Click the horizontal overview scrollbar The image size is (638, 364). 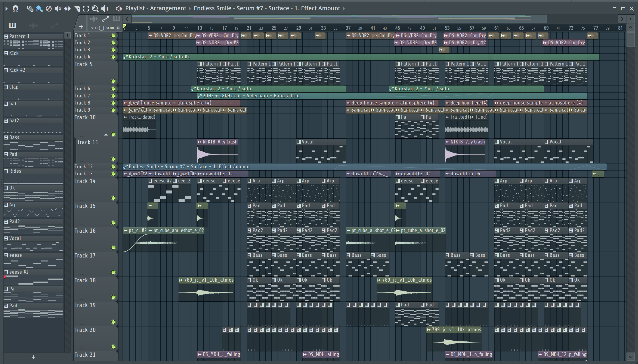point(339,19)
